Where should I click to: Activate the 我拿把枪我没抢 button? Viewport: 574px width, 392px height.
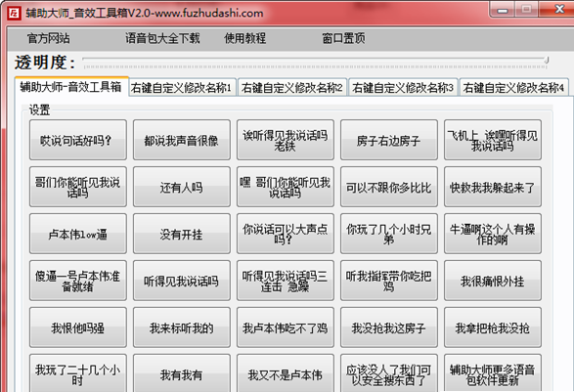(x=493, y=327)
